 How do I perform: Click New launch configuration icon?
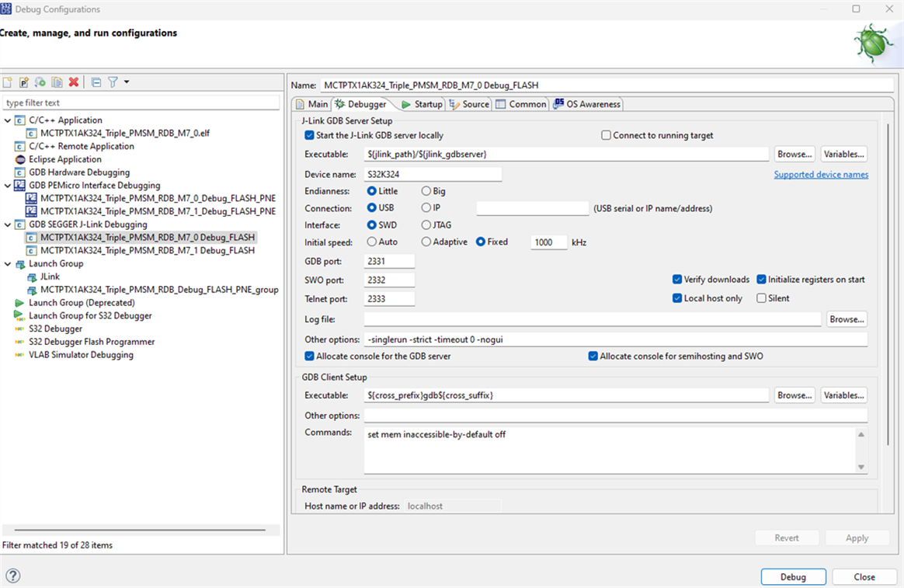[8, 82]
